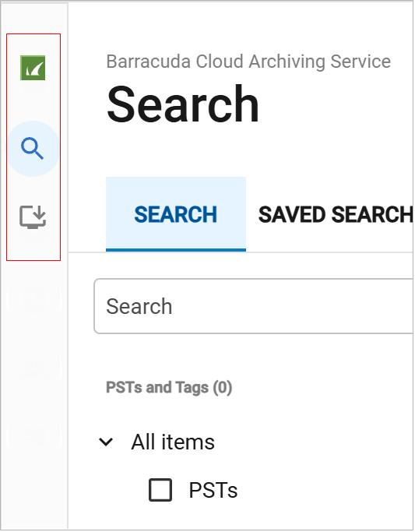Click the Search placeholder text in field
The image size is (415, 532).
[139, 306]
